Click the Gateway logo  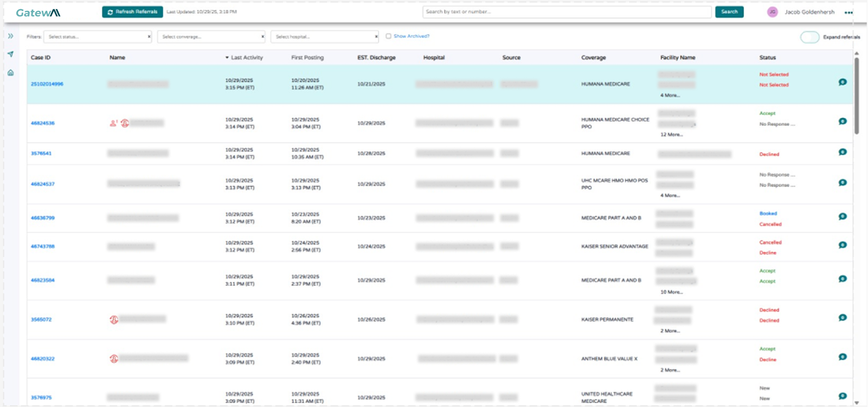38,12
